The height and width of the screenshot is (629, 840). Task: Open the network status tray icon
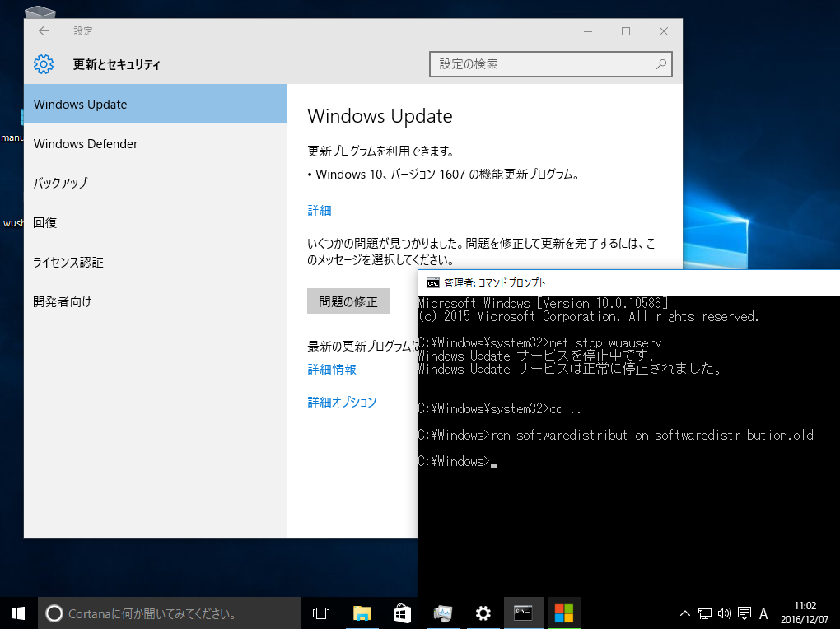(704, 613)
